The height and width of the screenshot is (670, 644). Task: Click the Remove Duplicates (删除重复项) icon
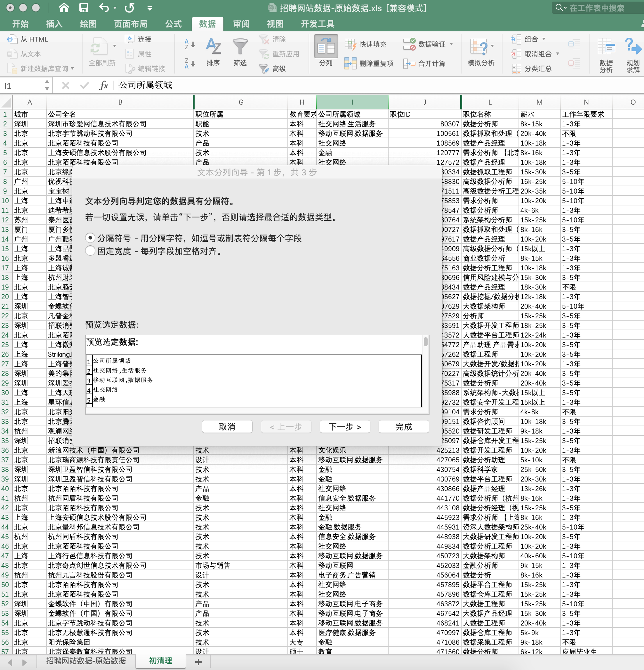(350, 64)
